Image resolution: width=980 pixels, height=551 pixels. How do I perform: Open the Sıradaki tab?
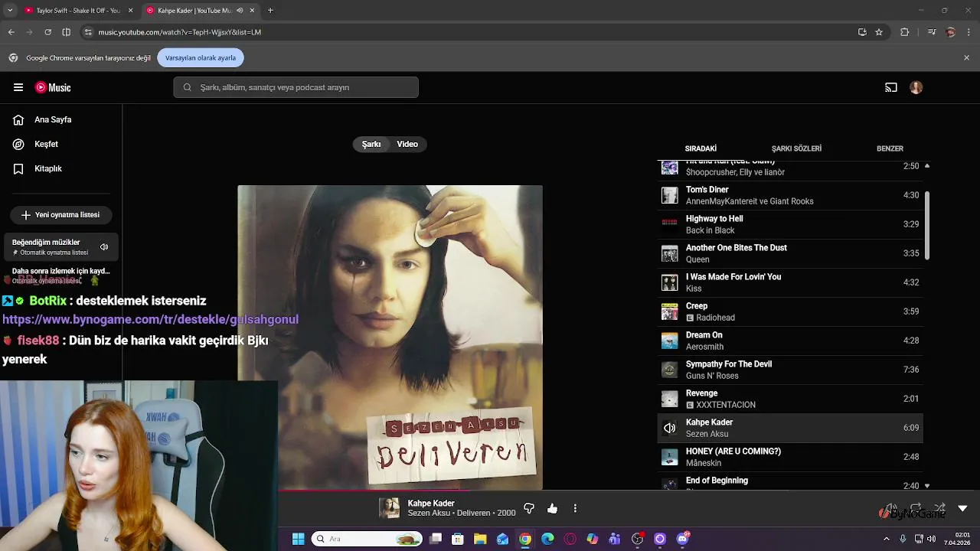(701, 148)
